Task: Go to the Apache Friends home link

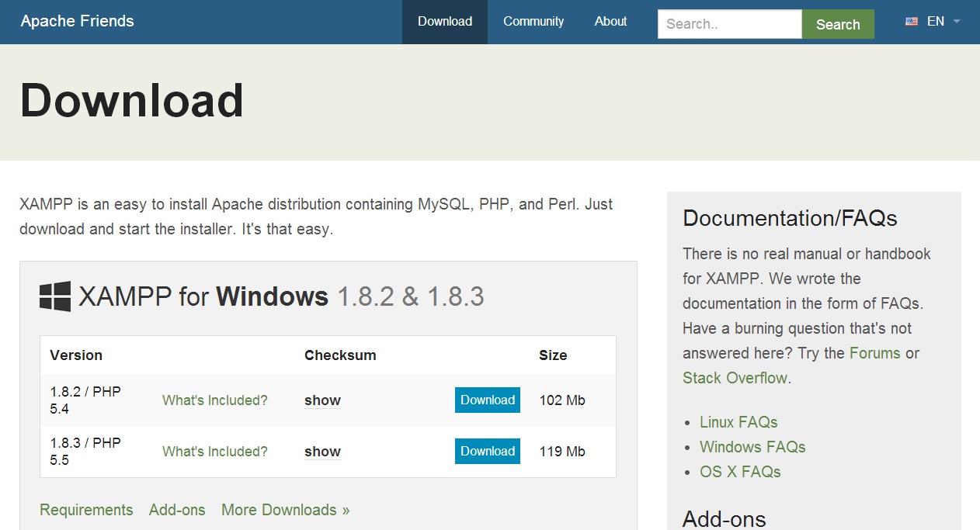Action: pyautogui.click(x=78, y=21)
